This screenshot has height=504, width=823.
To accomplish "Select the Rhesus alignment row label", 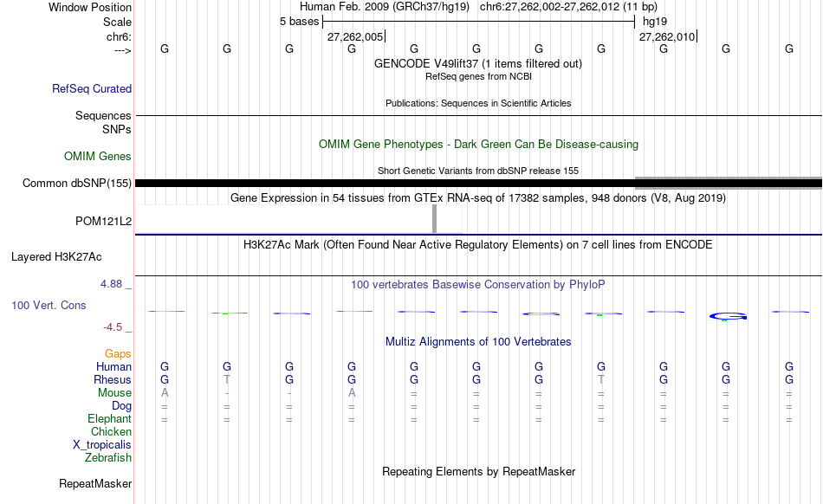I will (x=113, y=379).
